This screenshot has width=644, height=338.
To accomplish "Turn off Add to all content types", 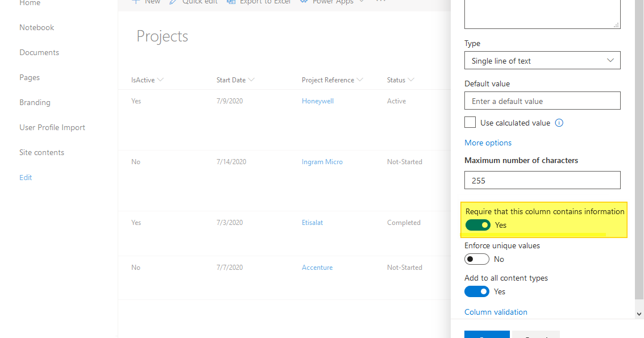I will [x=477, y=291].
